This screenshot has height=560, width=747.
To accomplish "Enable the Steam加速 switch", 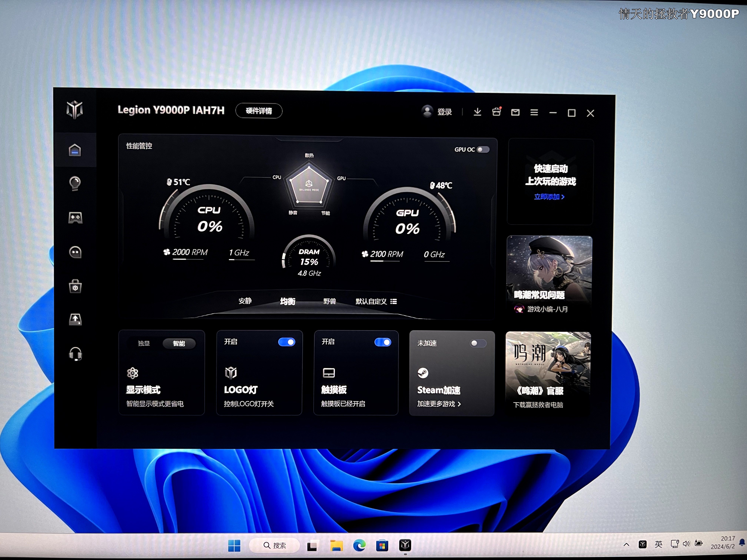I will click(478, 343).
